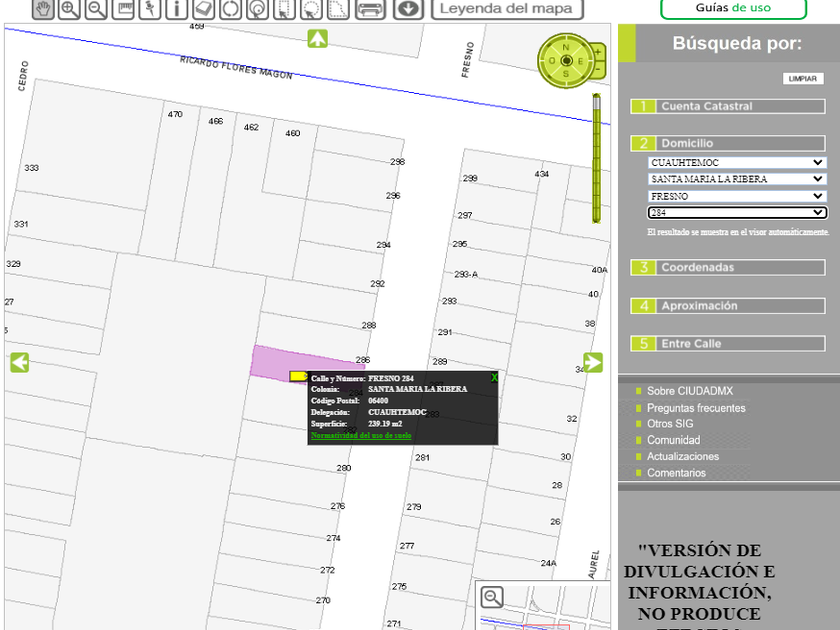The width and height of the screenshot is (840, 630).
Task: Pan map west with left green arrow
Action: click(x=19, y=362)
